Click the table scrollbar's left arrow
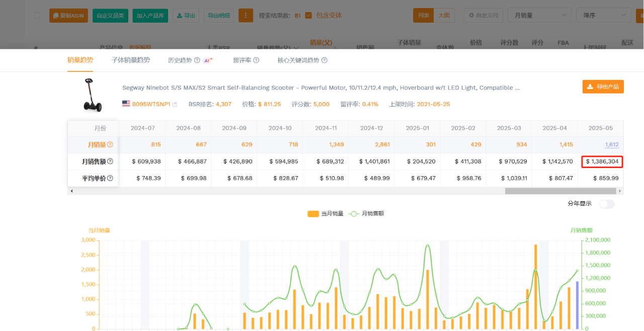Screen dimensions: 644x331 pos(71,191)
